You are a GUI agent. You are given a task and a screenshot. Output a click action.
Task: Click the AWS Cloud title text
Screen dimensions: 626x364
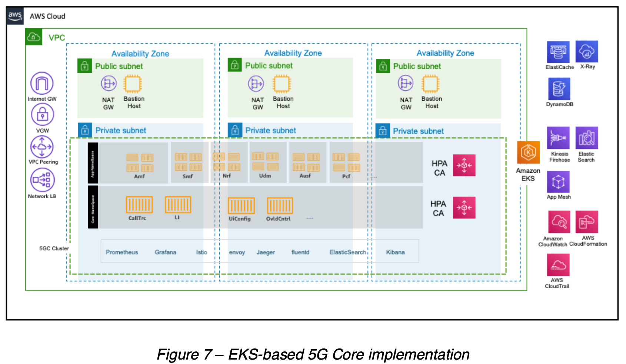point(47,16)
